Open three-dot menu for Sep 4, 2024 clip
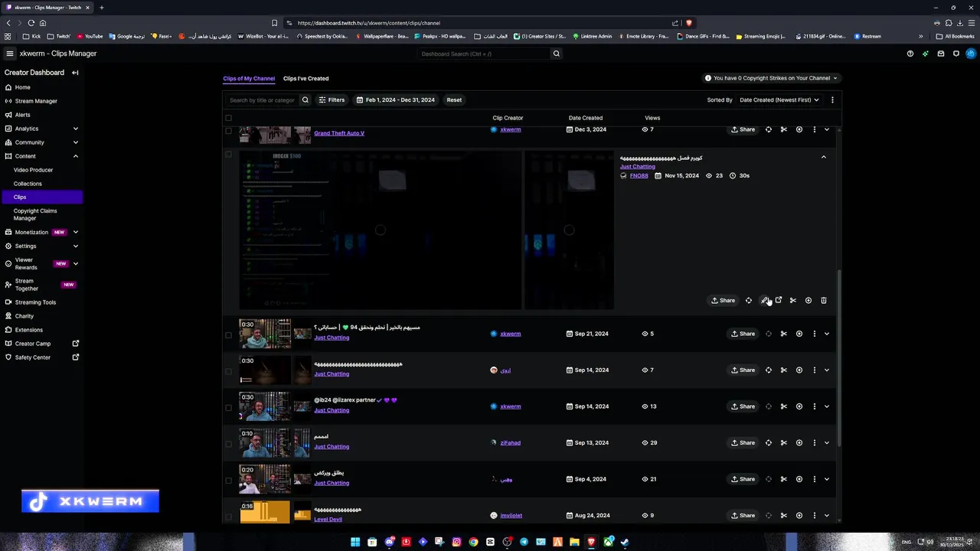 tap(814, 479)
